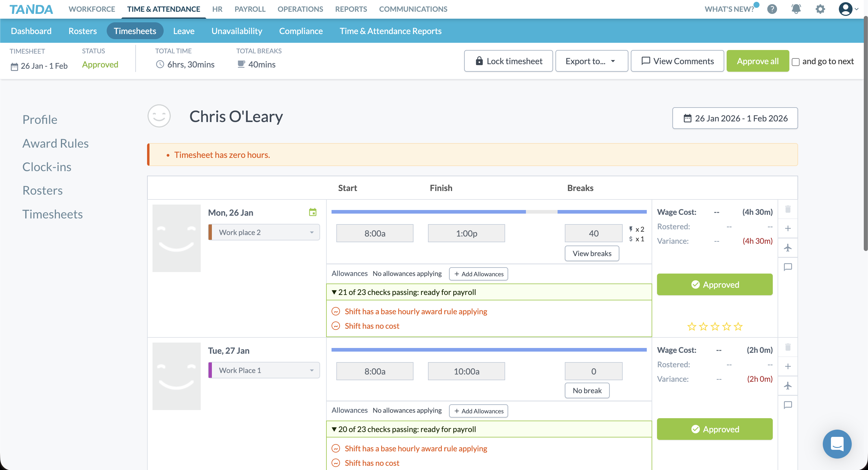Toggle Monday's Approved status
The image size is (868, 470).
tap(715, 284)
